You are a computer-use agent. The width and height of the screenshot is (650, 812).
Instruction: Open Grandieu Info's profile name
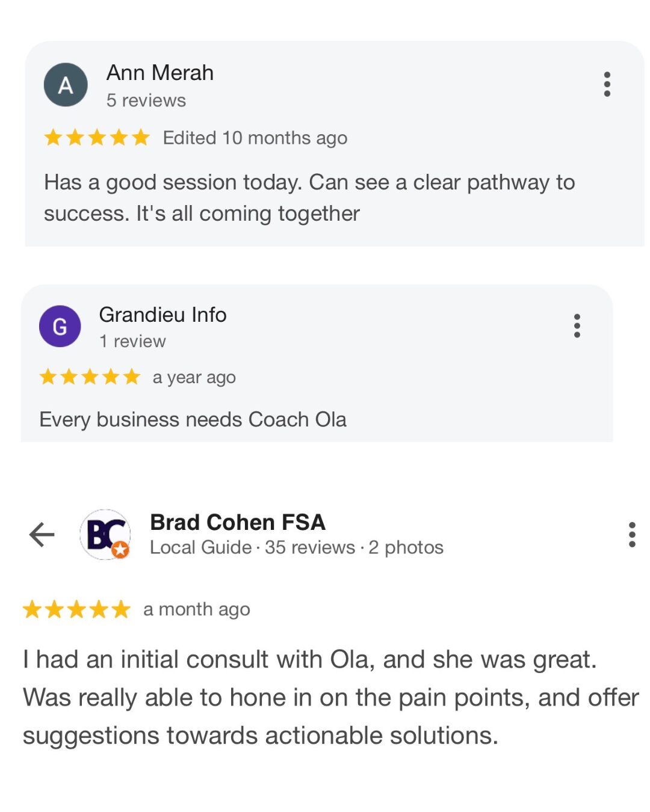[x=162, y=315]
